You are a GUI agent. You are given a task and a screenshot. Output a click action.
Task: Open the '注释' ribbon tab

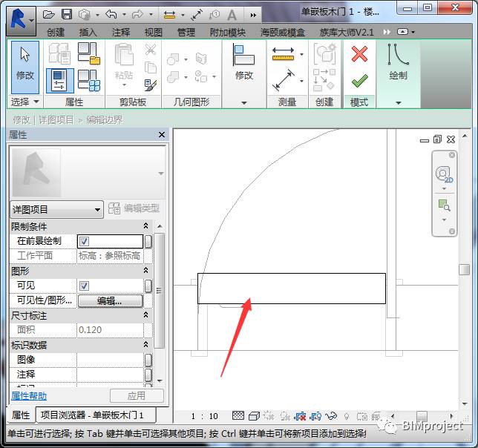click(x=121, y=32)
